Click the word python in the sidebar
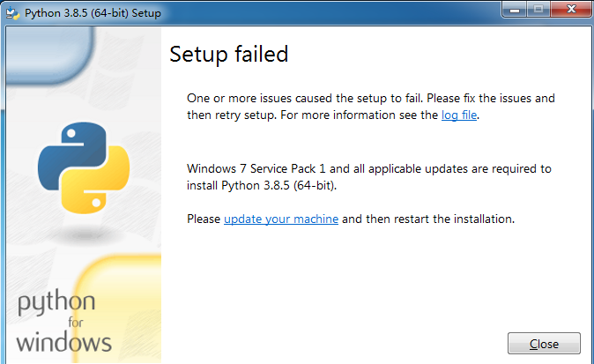The image size is (594, 364). pyautogui.click(x=56, y=302)
